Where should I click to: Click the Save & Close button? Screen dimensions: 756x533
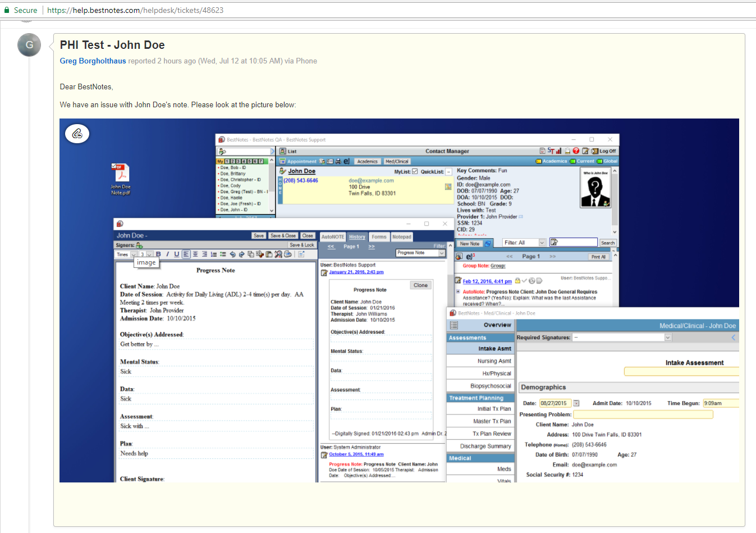[x=283, y=236]
